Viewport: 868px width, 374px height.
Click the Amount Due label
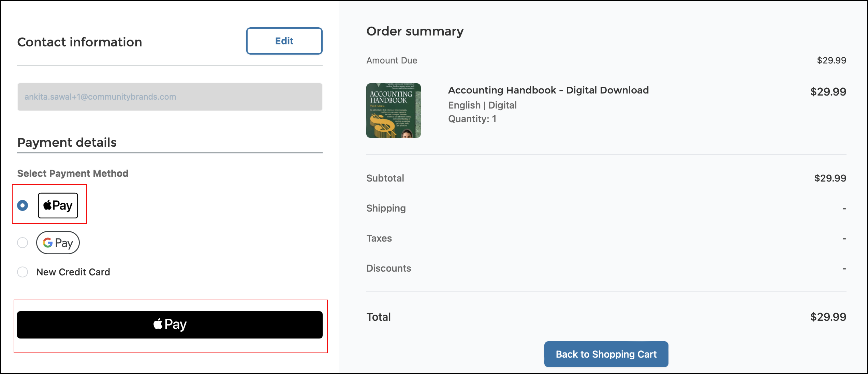[392, 60]
